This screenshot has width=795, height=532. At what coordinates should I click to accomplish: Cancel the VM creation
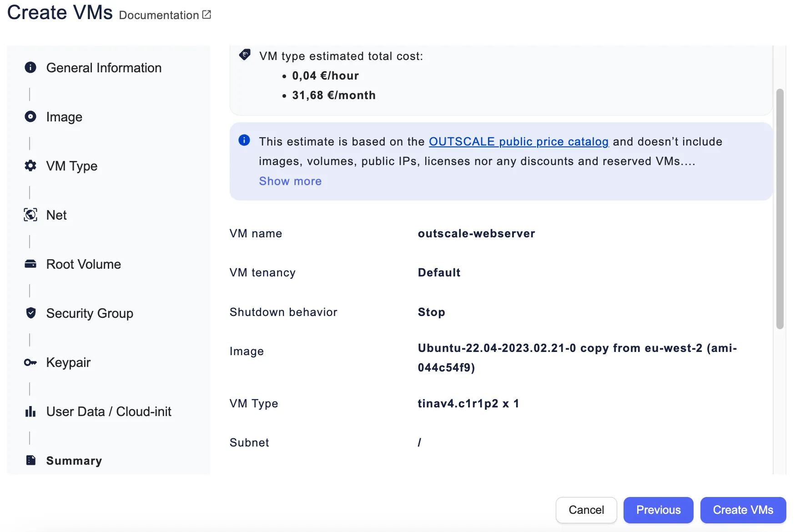586,510
